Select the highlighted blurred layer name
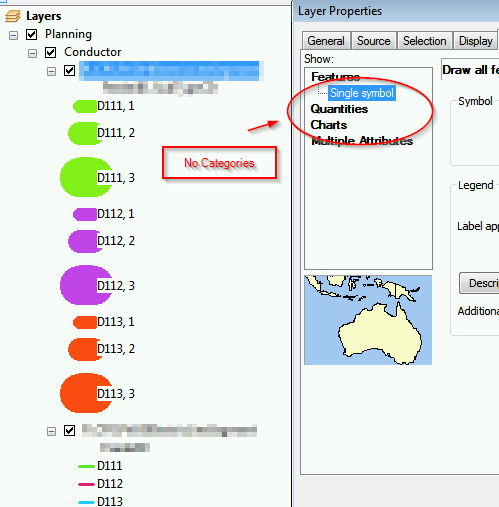 [171, 71]
